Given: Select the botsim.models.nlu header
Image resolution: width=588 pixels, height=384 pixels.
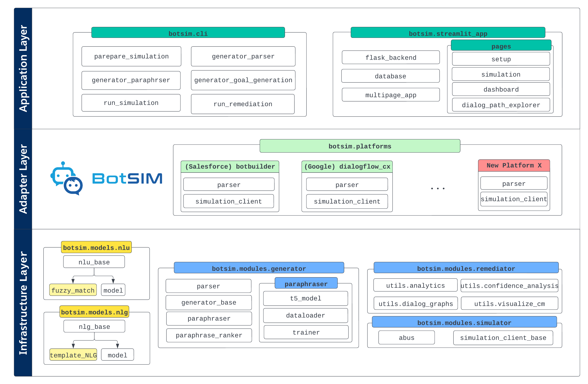Looking at the screenshot, I should click(96, 247).
